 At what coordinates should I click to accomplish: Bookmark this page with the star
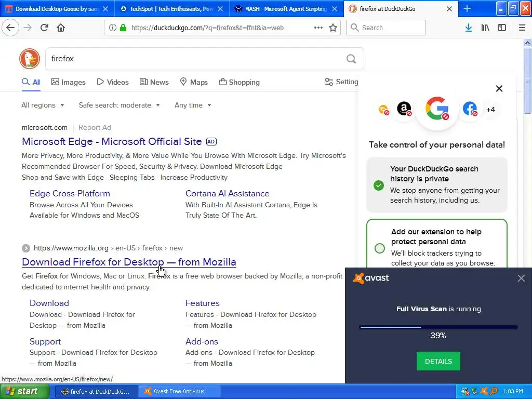point(333,28)
